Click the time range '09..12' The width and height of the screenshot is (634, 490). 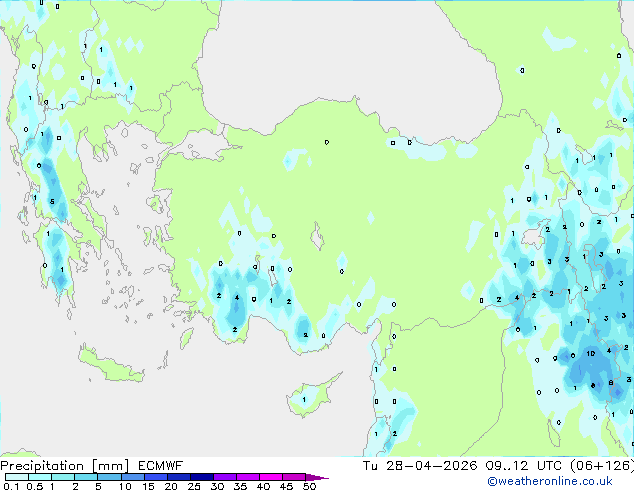click(507, 466)
